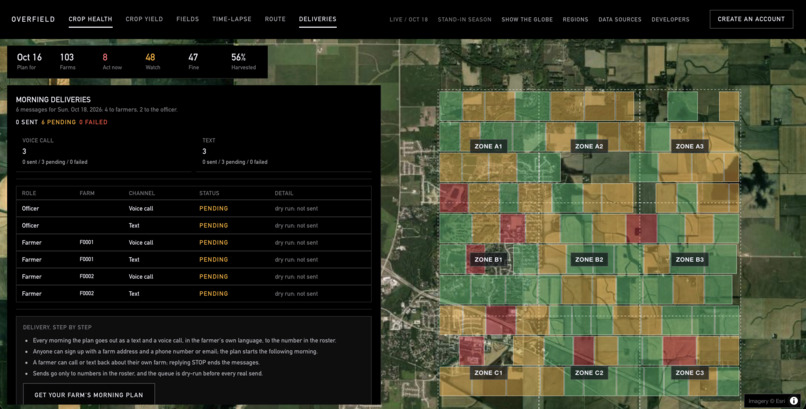The height and width of the screenshot is (409, 806).
Task: Open the Crop Health tab
Action: tap(90, 19)
